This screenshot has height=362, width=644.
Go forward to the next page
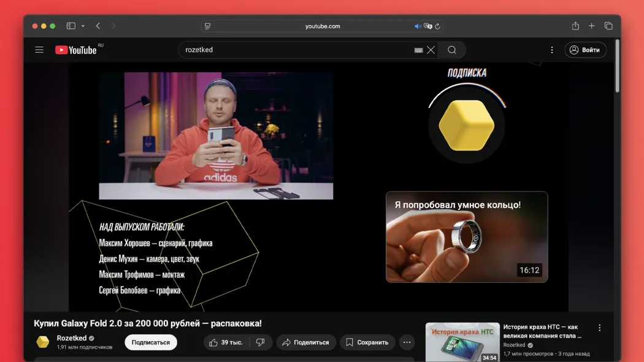point(113,26)
